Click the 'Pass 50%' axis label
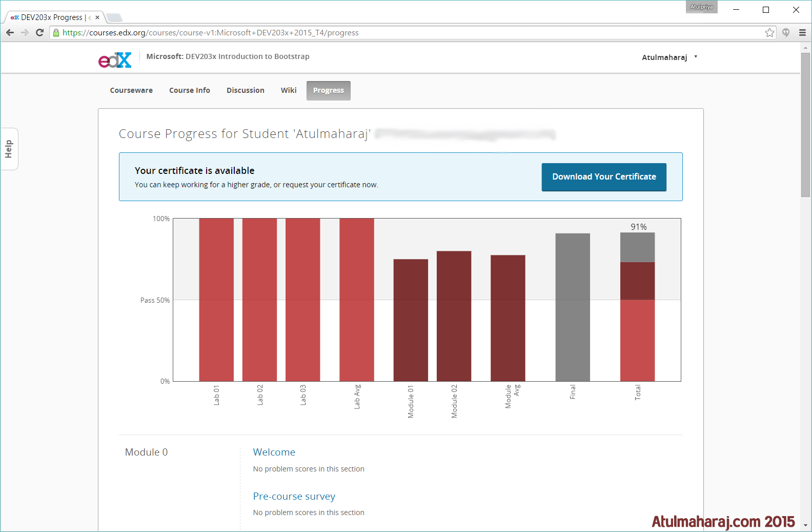 point(155,300)
